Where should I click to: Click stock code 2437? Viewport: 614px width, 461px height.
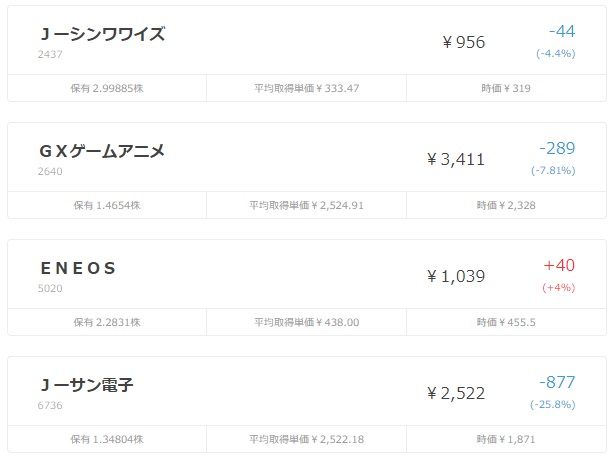(50, 54)
